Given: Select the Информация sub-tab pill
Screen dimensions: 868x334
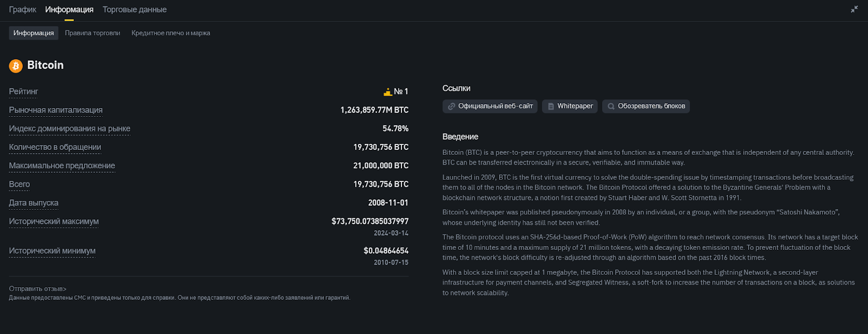Looking at the screenshot, I should pyautogui.click(x=34, y=33).
